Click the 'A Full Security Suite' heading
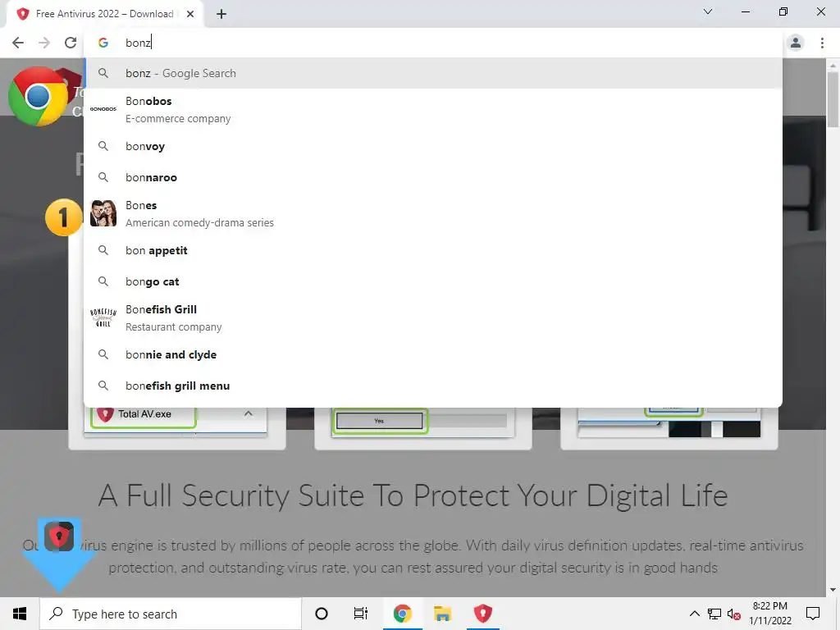This screenshot has width=840, height=630. click(x=413, y=495)
